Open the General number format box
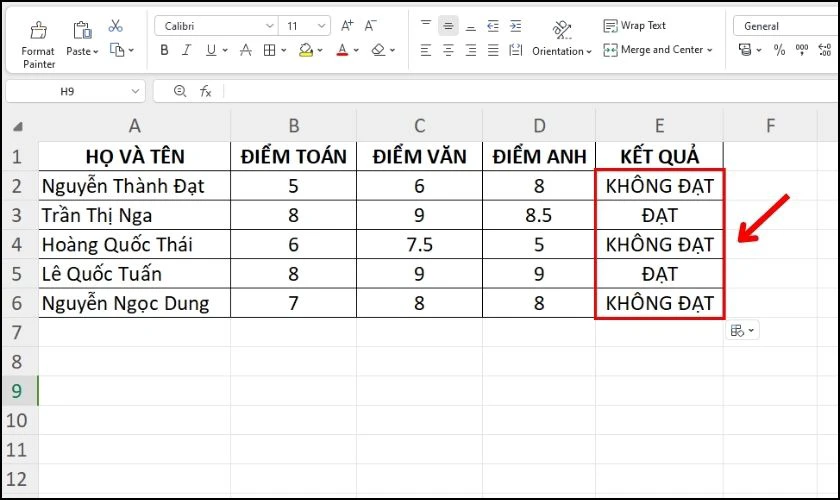 (x=785, y=26)
